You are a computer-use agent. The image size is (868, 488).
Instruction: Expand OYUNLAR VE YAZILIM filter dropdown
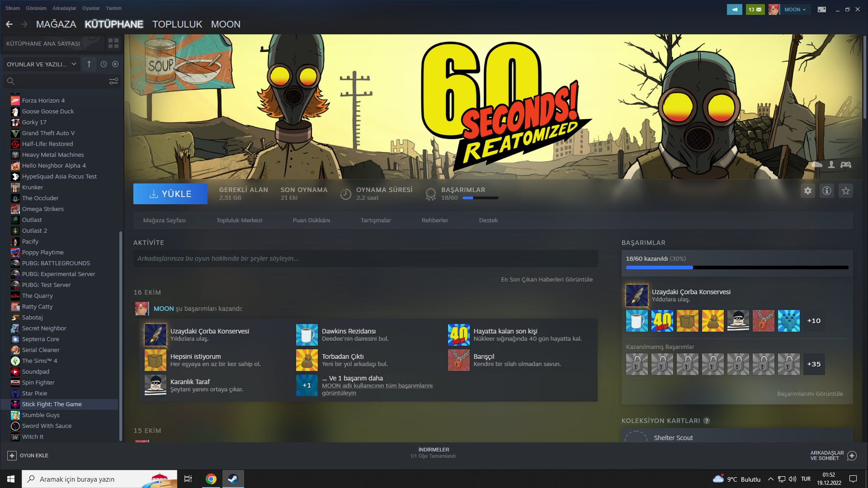[x=42, y=64]
